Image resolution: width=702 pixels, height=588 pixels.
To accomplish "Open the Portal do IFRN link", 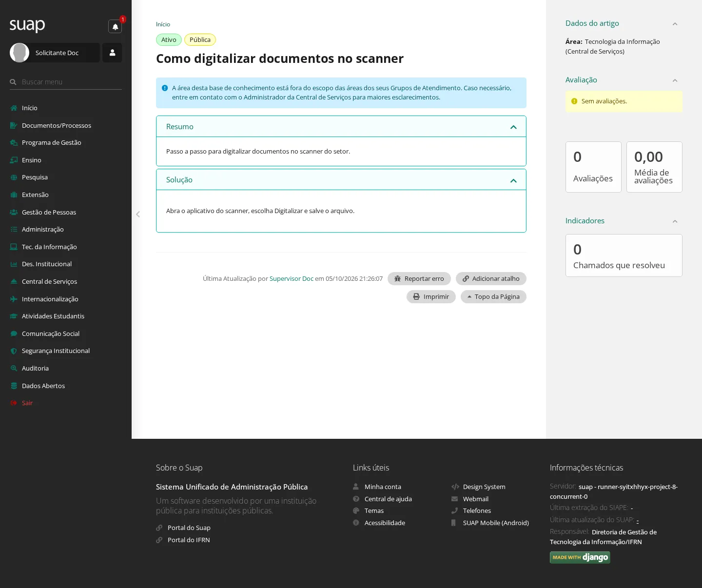I will coord(189,540).
